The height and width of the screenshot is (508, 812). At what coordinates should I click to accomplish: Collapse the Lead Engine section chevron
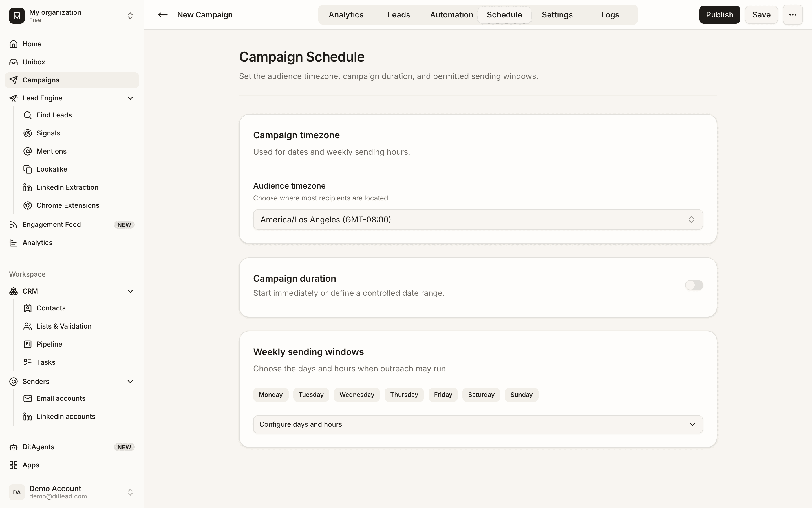[130, 98]
